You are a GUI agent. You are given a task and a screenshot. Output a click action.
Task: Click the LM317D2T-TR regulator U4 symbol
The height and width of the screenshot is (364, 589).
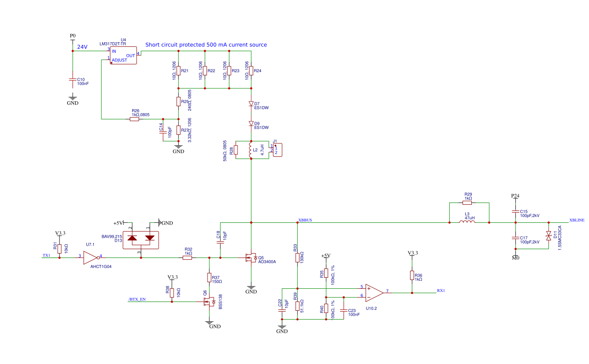point(123,56)
